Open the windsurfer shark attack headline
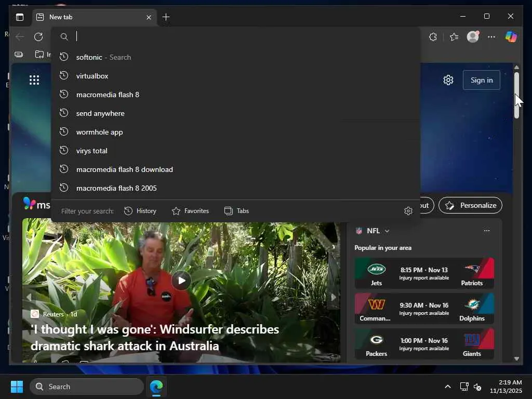The image size is (532, 399). coord(155,338)
